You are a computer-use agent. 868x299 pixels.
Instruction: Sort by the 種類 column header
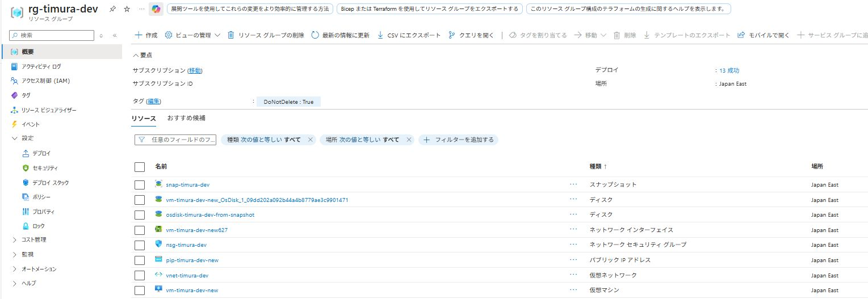[598, 166]
